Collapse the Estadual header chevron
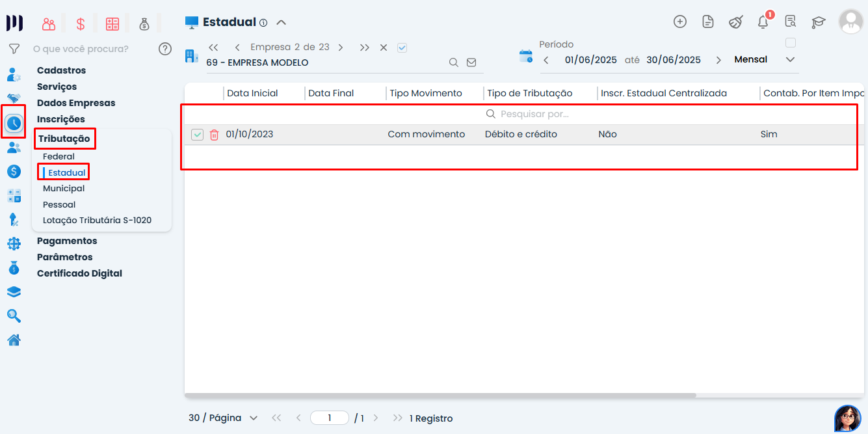 coord(281,22)
